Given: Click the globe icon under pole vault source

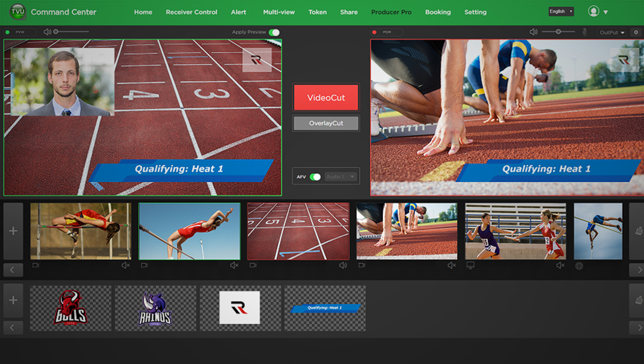Looking at the screenshot, I should (x=579, y=266).
